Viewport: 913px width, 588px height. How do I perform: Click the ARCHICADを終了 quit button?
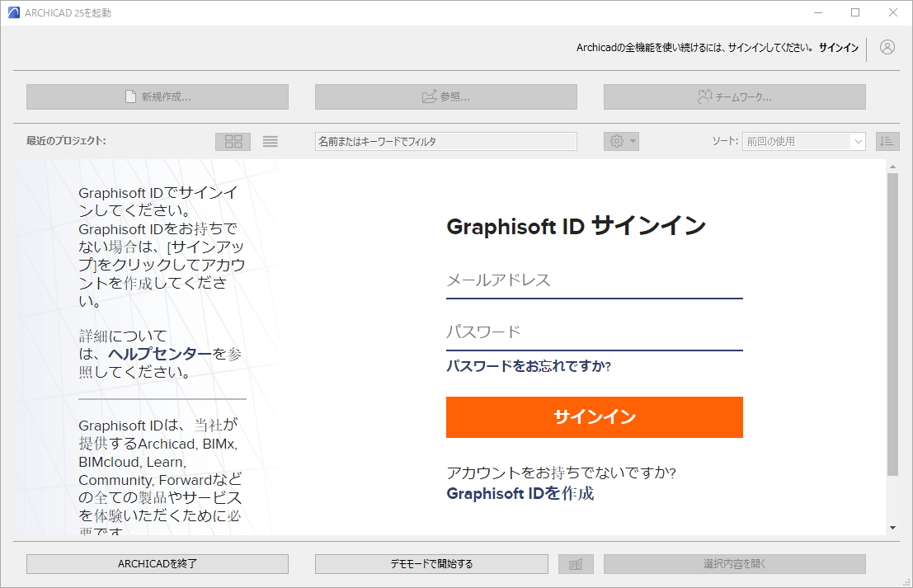(x=158, y=563)
